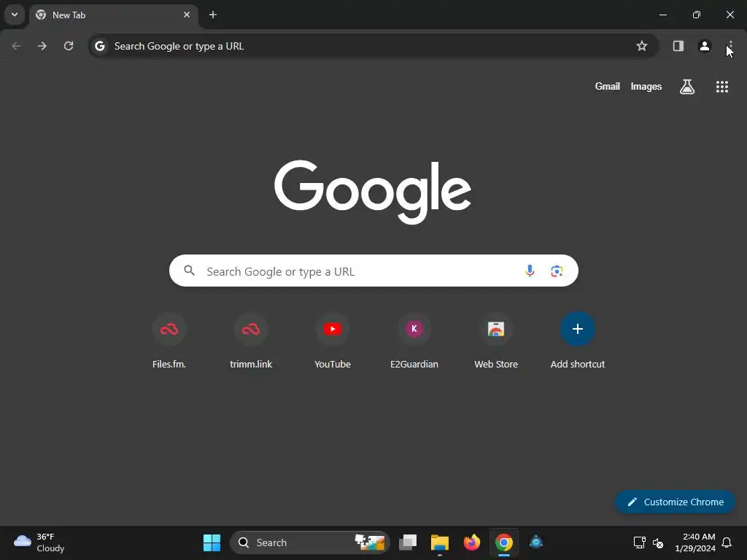Open File Explorer from taskbar
This screenshot has width=747, height=560.
[x=440, y=542]
